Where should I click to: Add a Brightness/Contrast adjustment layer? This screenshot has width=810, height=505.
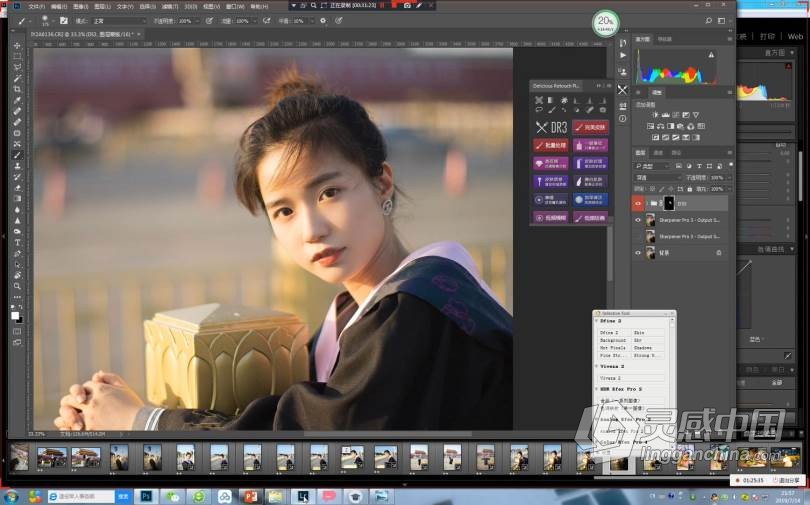(x=656, y=115)
